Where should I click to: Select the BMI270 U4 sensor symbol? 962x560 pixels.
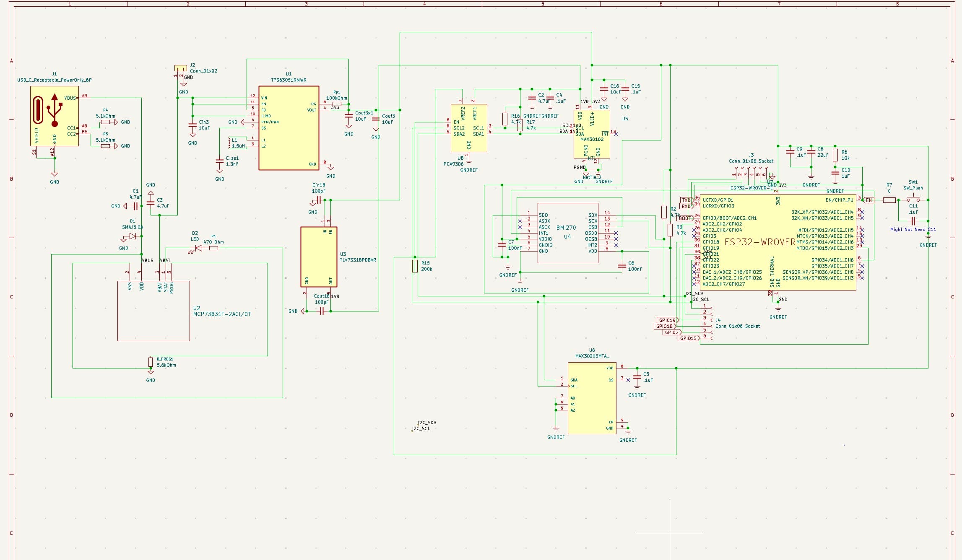point(568,233)
